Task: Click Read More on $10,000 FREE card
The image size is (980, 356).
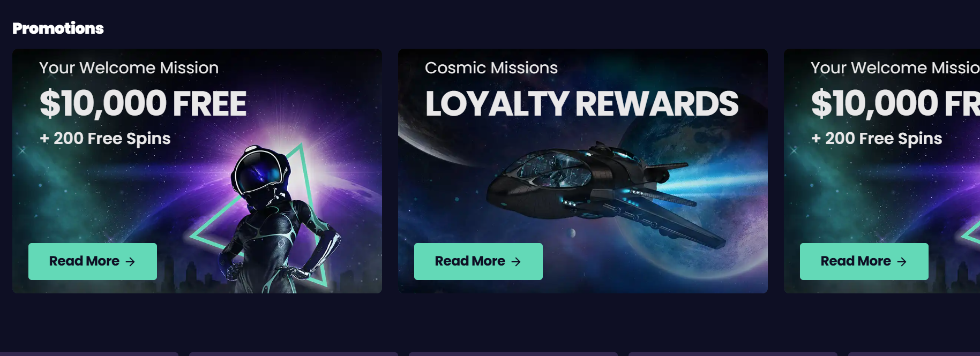Action: pos(93,261)
